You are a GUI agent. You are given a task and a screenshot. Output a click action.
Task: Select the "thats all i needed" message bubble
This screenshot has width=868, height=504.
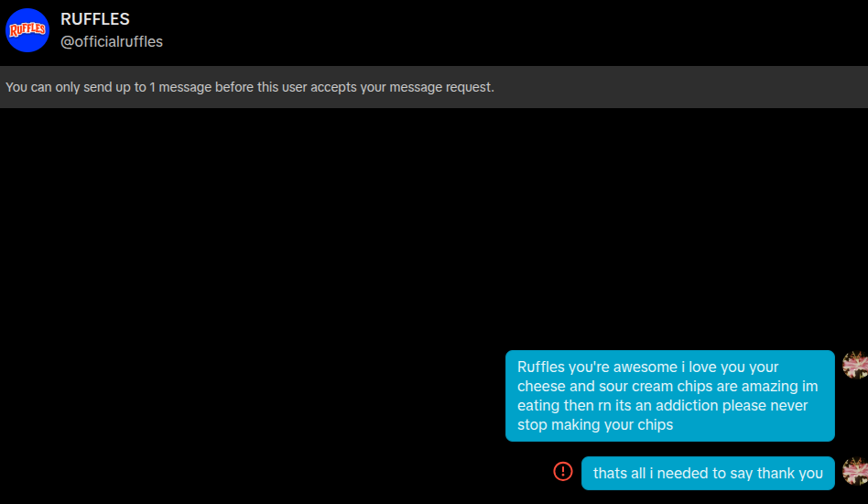click(708, 473)
